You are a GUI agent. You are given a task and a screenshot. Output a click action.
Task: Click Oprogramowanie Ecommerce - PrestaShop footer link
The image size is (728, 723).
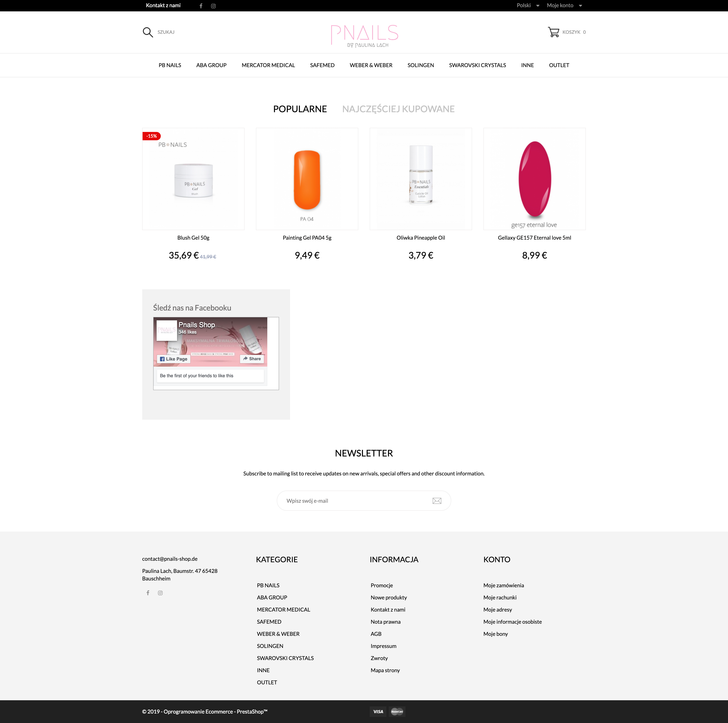coord(205,711)
